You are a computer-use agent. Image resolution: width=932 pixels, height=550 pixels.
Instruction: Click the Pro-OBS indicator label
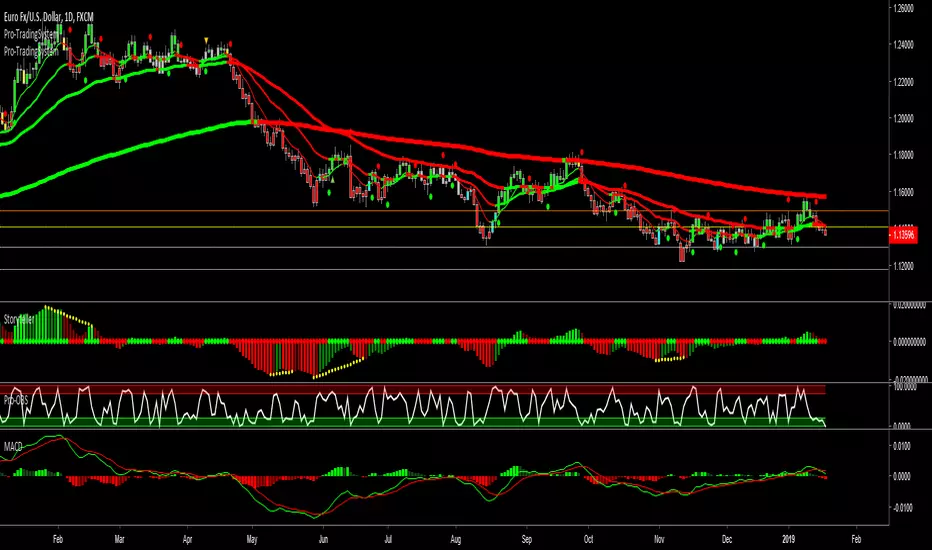click(x=16, y=400)
